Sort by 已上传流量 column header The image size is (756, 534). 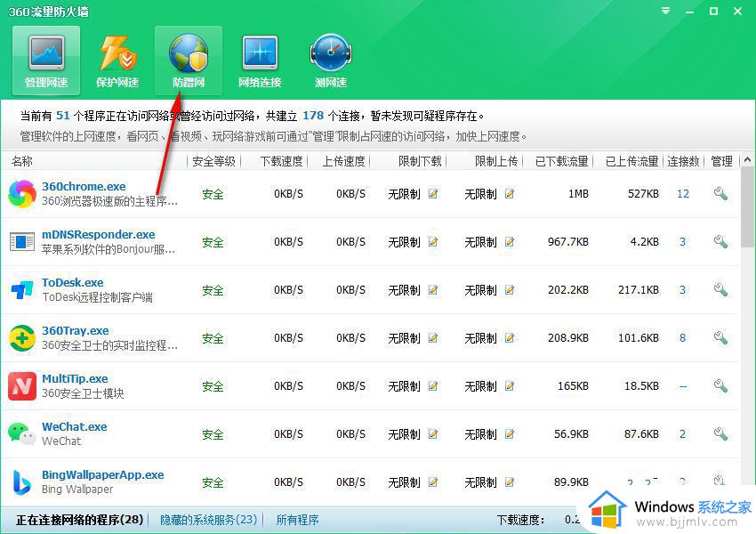tap(632, 161)
